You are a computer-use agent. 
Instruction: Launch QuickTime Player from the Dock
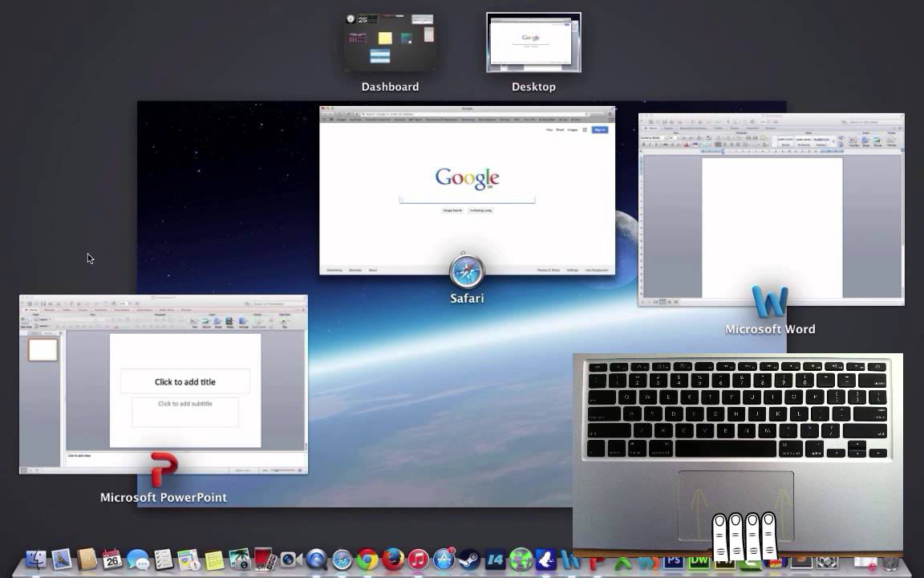click(317, 559)
